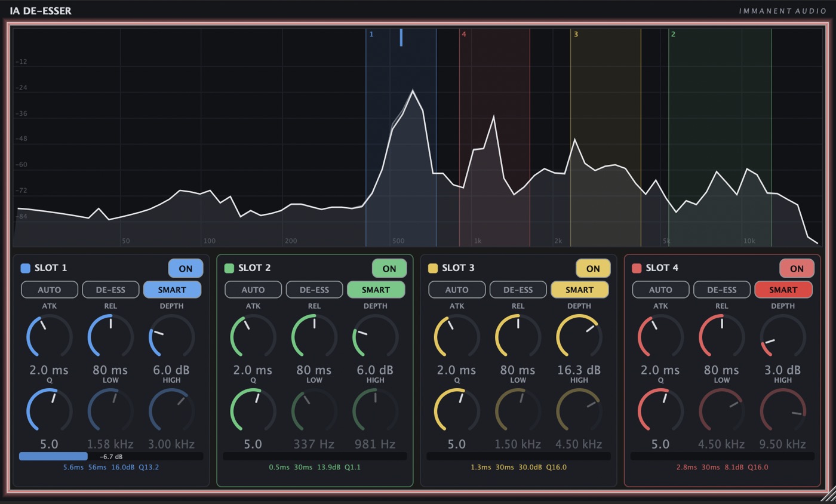Click Slot 2 readout "0.5ms 30ms 13.9dB Q1.1"

(x=315, y=467)
